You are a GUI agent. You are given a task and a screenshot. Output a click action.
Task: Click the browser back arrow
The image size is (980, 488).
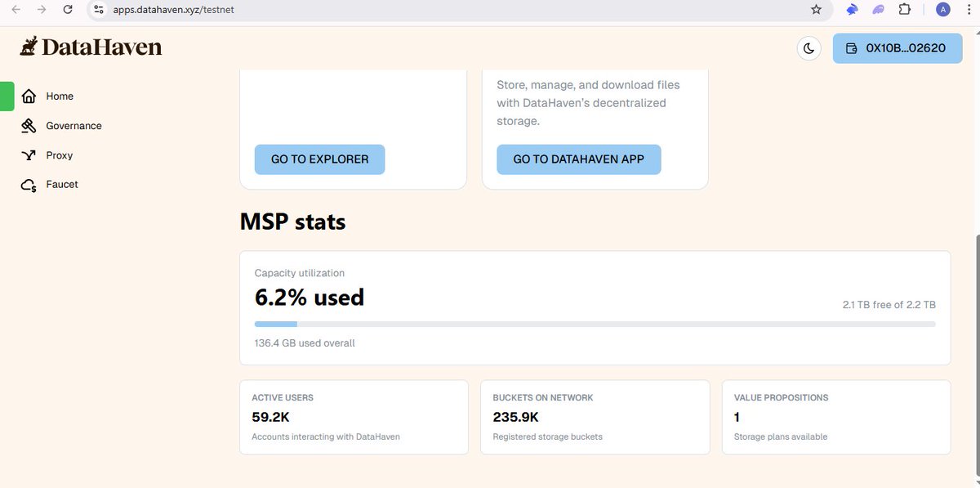[16, 9]
